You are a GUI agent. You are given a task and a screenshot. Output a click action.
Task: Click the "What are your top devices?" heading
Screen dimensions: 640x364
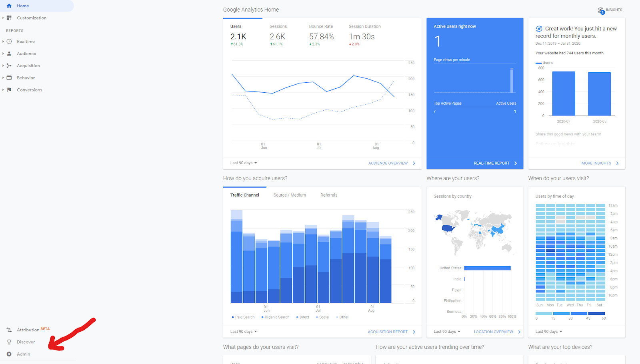point(560,347)
